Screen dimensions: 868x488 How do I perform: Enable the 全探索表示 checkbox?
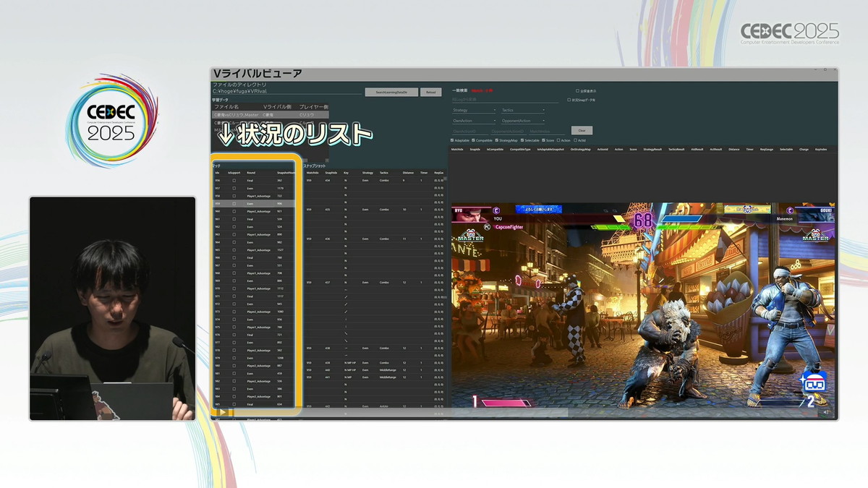coord(578,90)
